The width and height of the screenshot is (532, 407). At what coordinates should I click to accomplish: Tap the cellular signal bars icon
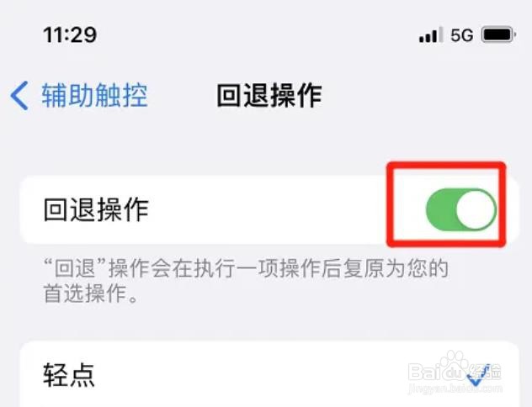[x=431, y=35]
